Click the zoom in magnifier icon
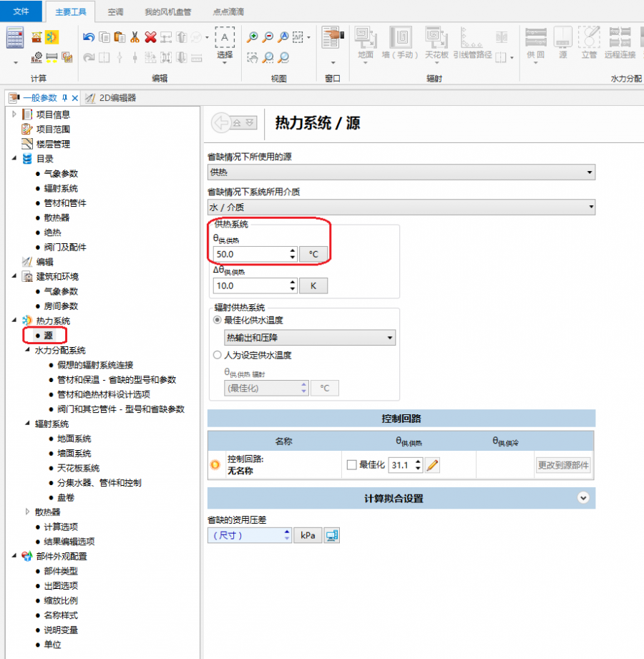The image size is (644, 659). coord(253,37)
